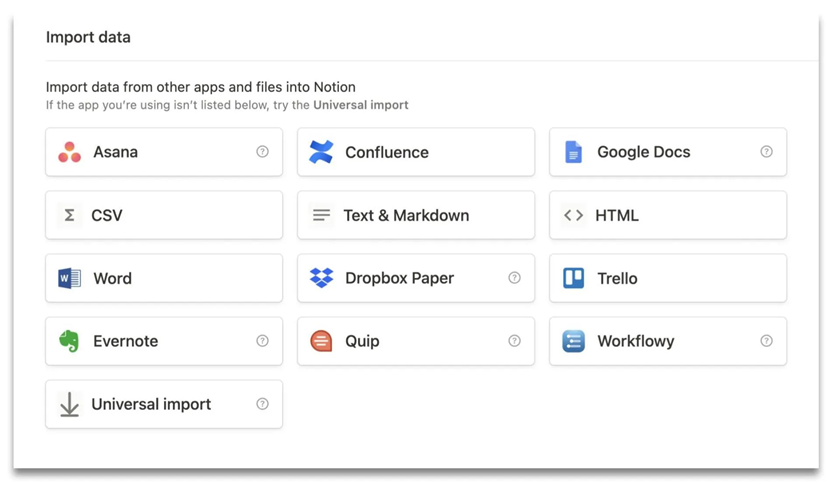Click the Universal import download arrow icon
Image resolution: width=833 pixels, height=482 pixels.
tap(70, 404)
